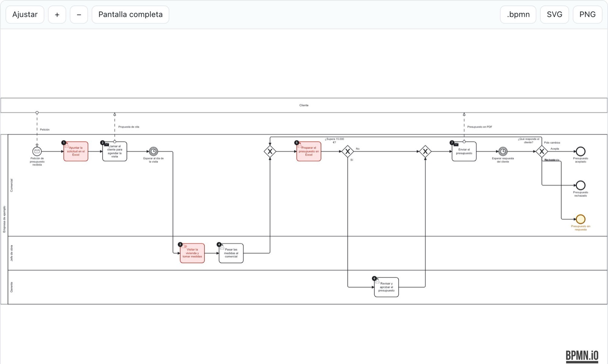Viewport: 608px width, 364px height.
Task: Click the Cliente pool header
Action: [x=304, y=105]
